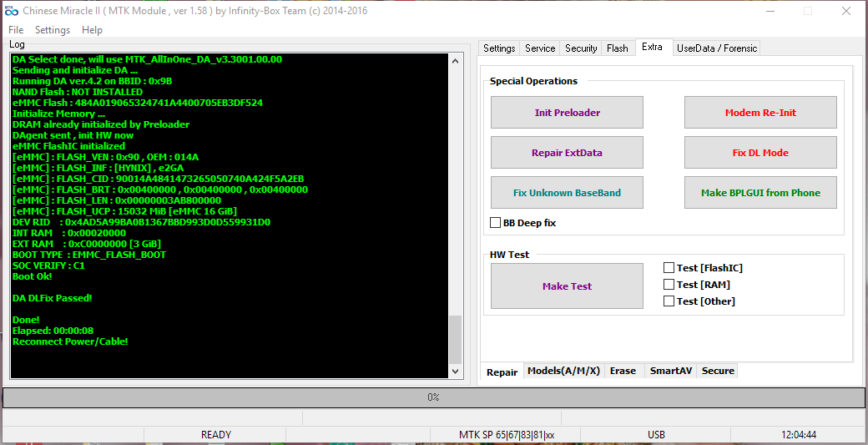868x445 pixels.
Task: Check the Test [Other] option
Action: [x=669, y=301]
